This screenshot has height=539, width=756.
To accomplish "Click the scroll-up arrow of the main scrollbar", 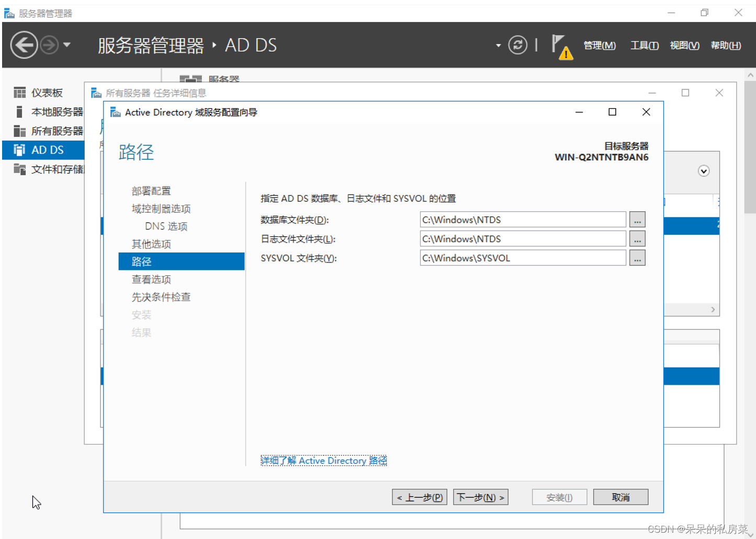I will [751, 75].
